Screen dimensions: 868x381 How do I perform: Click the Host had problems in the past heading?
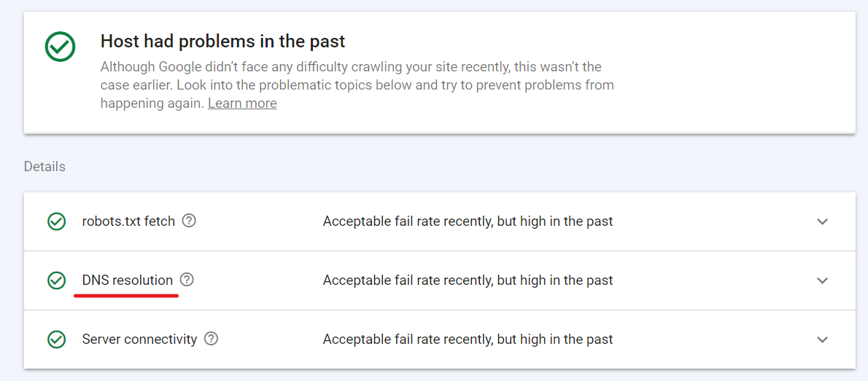(223, 41)
